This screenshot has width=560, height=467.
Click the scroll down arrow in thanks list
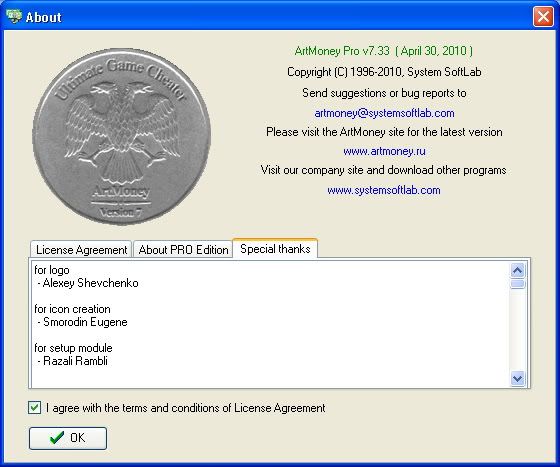point(518,378)
